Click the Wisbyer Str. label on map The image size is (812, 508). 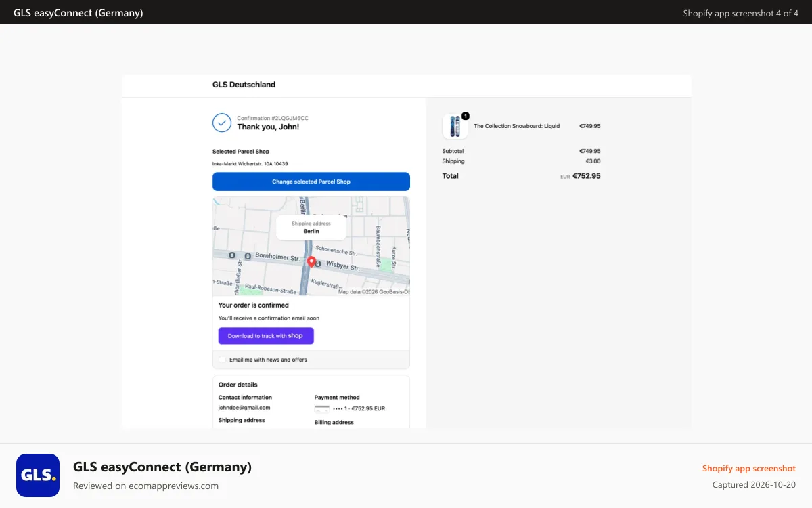343,266
